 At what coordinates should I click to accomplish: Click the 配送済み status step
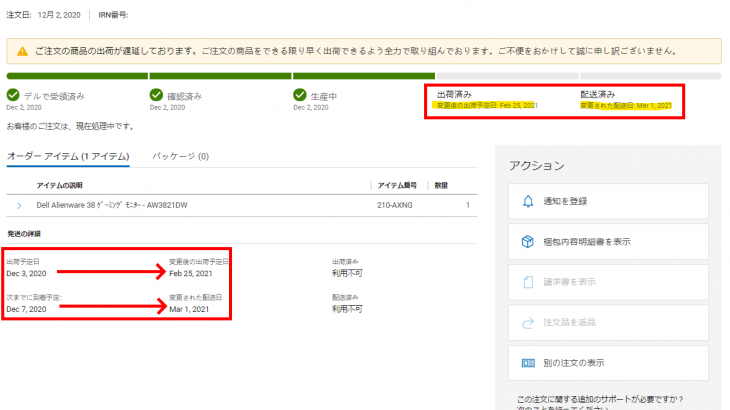coord(599,94)
